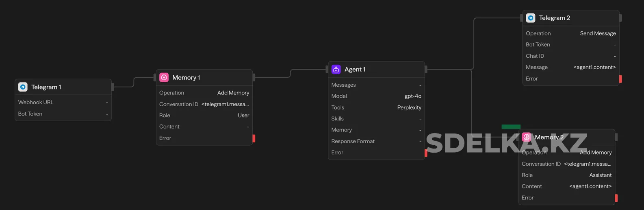
Task: Click the red error port on Agent 1
Action: pos(426,153)
